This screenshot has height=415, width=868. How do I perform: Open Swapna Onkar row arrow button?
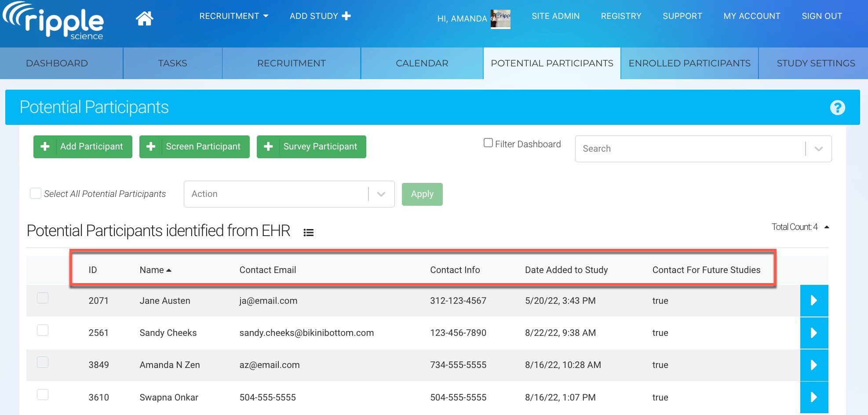(x=813, y=397)
